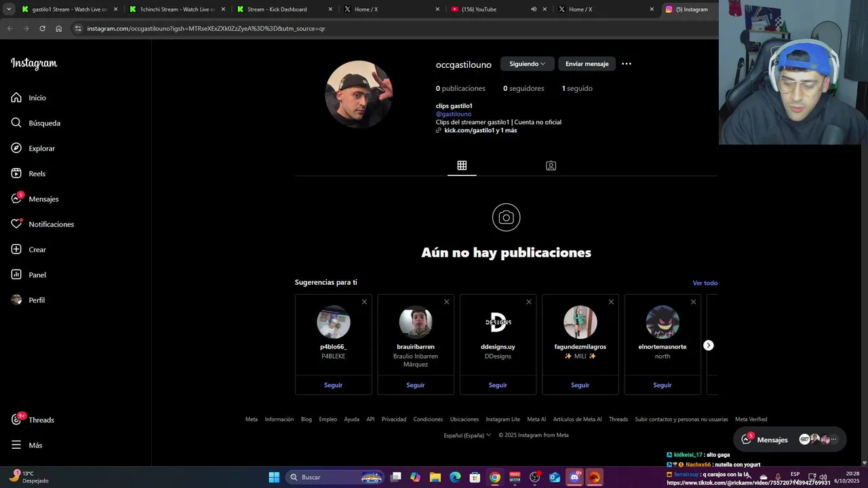The height and width of the screenshot is (488, 868).
Task: Expand the Siguiendo dropdown
Action: point(528,64)
